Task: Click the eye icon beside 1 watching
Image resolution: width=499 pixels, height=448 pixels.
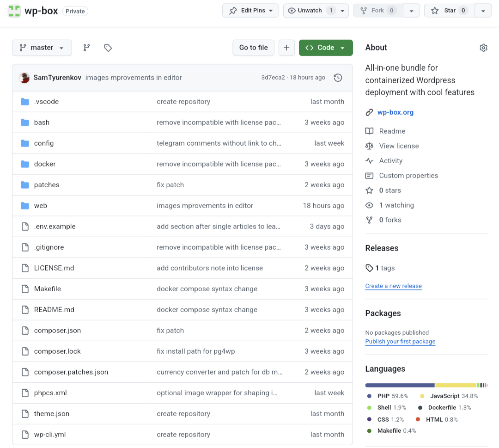Action: tap(369, 205)
